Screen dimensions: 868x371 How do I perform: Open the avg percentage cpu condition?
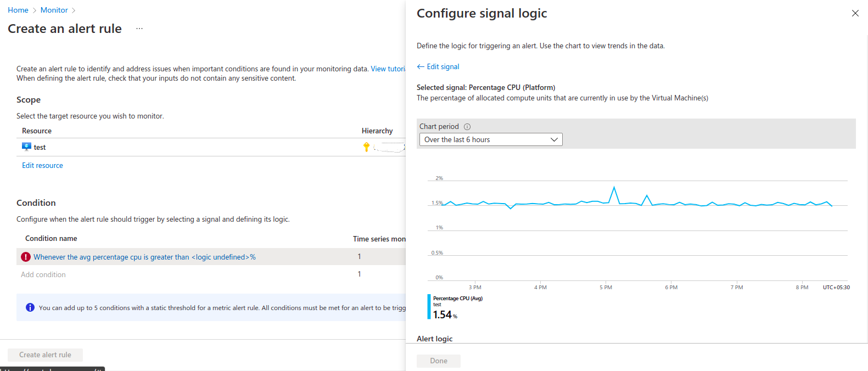click(144, 257)
